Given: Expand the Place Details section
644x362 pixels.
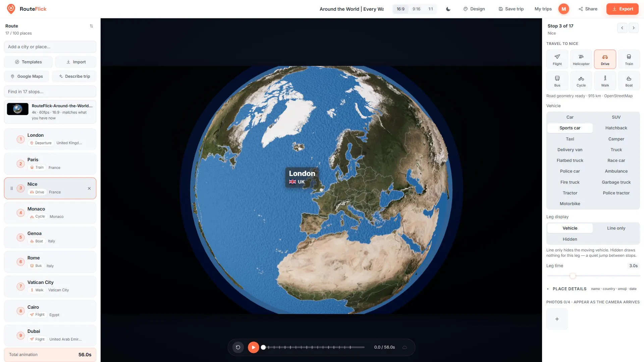Looking at the screenshot, I should click(593, 289).
